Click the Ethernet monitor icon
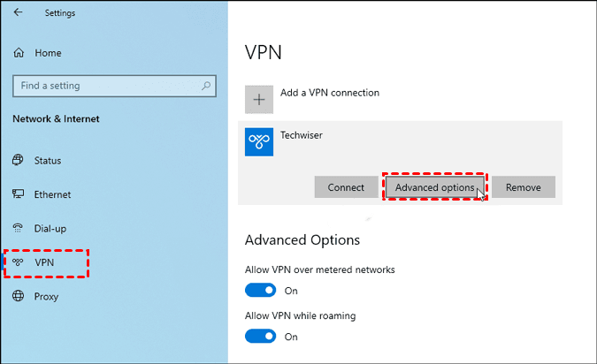Viewport: 597px width, 364px height. tap(19, 194)
